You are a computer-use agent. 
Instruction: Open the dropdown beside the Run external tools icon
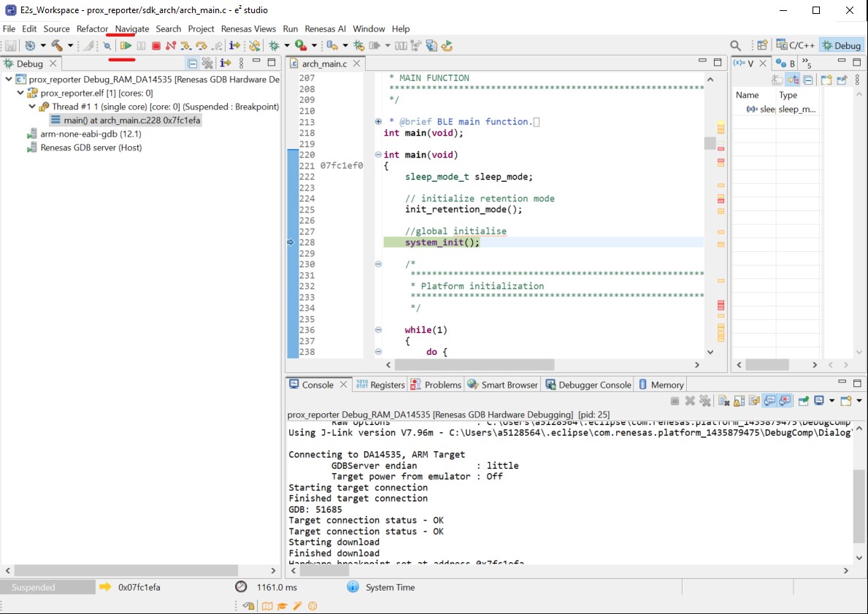point(314,45)
